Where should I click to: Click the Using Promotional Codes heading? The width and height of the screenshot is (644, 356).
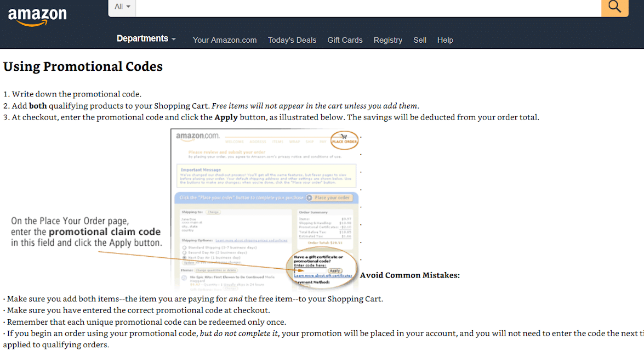click(x=83, y=66)
